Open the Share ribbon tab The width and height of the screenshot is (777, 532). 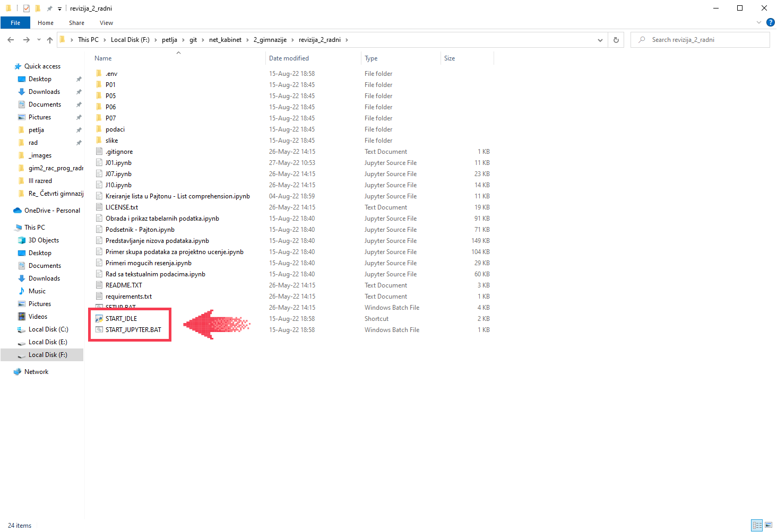(x=76, y=23)
